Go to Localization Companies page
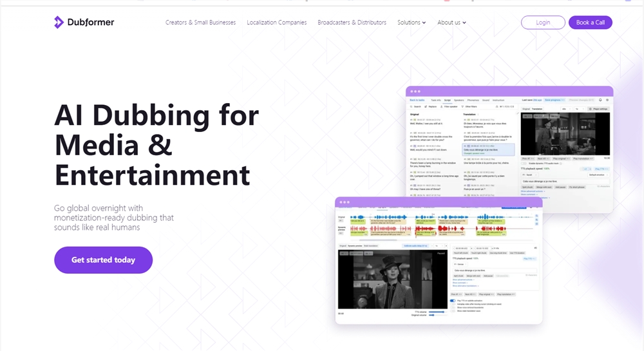This screenshot has height=351, width=644. [277, 23]
